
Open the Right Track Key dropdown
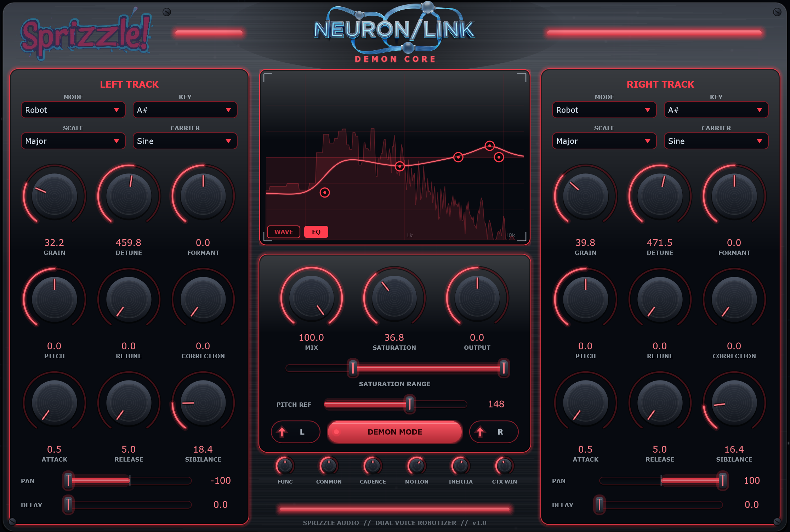716,110
